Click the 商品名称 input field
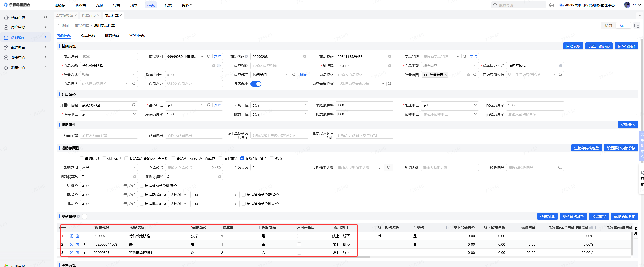644x267 pixels. point(151,66)
